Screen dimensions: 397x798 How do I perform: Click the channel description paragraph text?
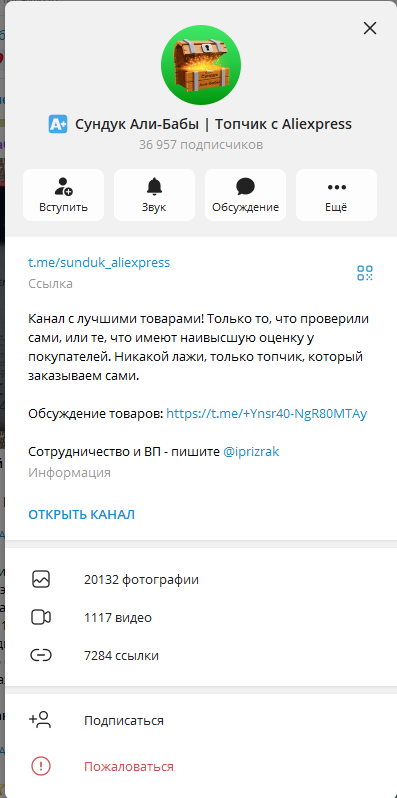(198, 348)
